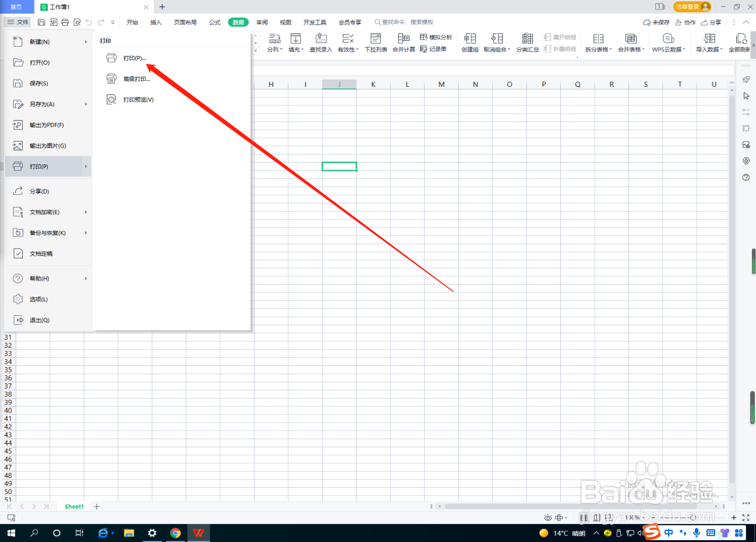Open 打印预览(V) print preview

138,100
